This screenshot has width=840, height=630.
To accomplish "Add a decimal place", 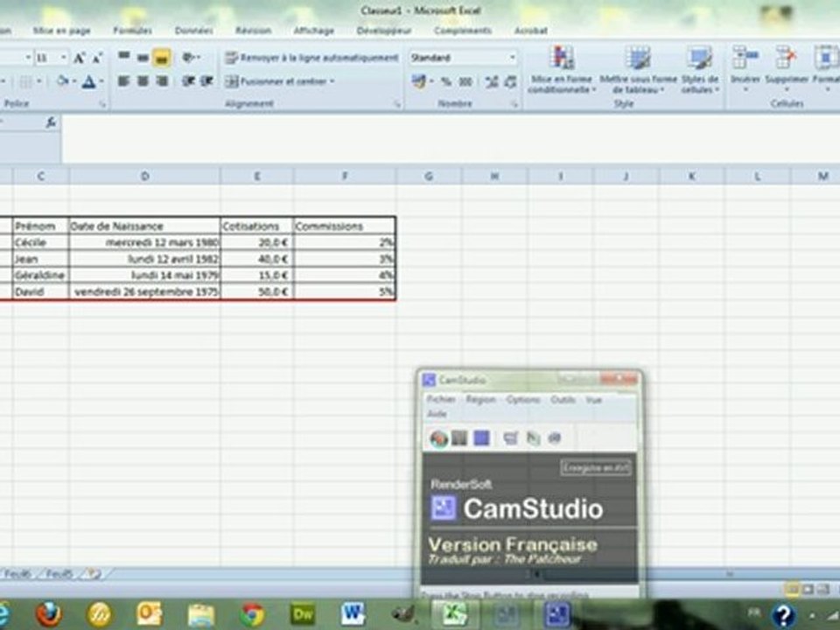I will (491, 81).
